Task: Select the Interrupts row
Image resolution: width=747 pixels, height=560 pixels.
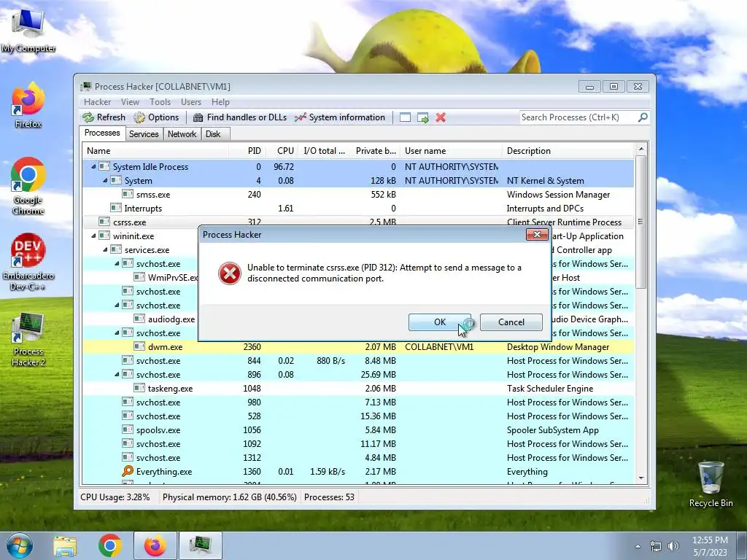Action: tap(358, 208)
